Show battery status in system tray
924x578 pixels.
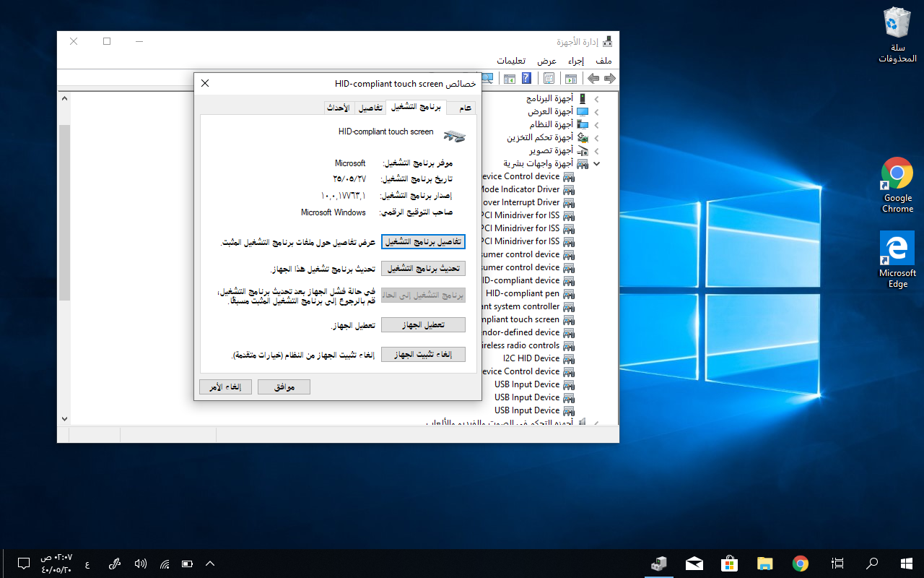point(188,564)
